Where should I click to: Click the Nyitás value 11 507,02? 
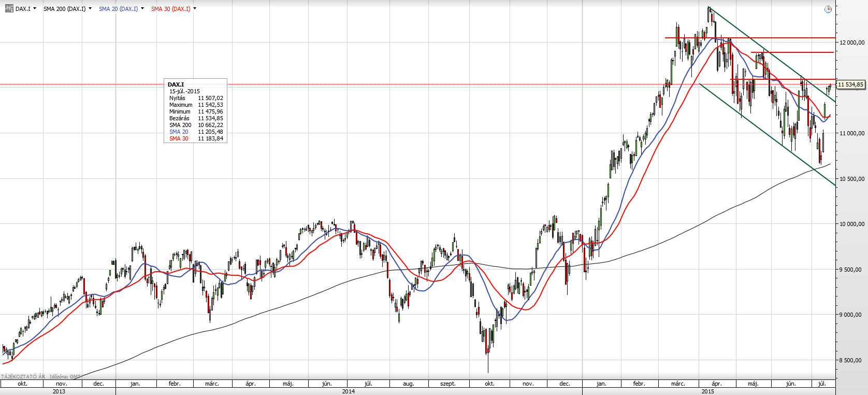(x=210, y=98)
